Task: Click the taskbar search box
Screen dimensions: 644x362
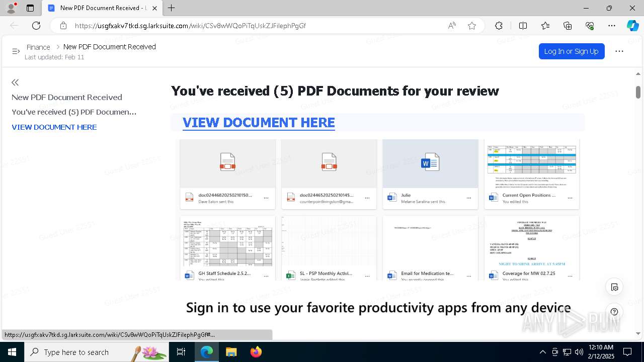Action: point(97,352)
